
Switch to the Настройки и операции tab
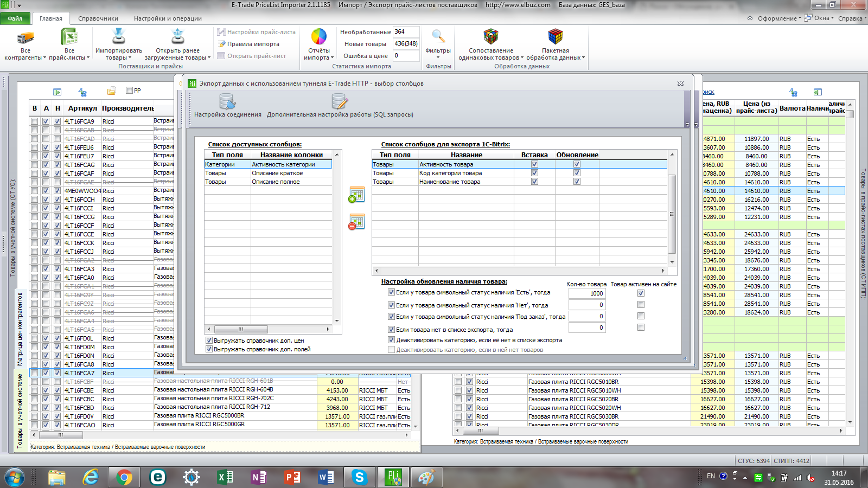pyautogui.click(x=168, y=18)
